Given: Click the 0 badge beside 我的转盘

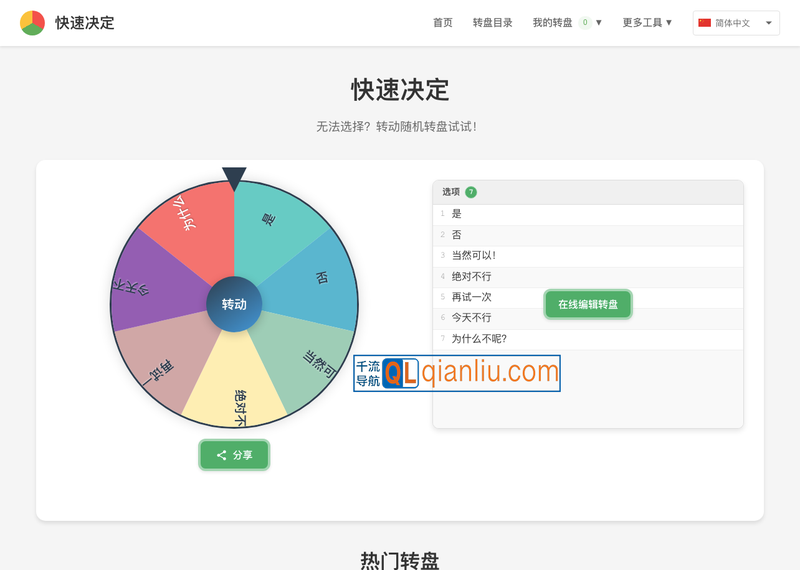Looking at the screenshot, I should pos(585,22).
